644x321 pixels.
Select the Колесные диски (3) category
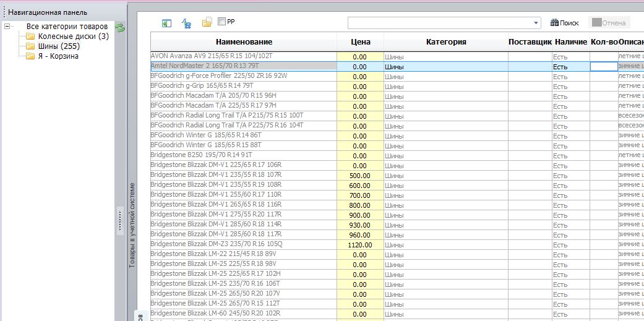[x=74, y=36]
